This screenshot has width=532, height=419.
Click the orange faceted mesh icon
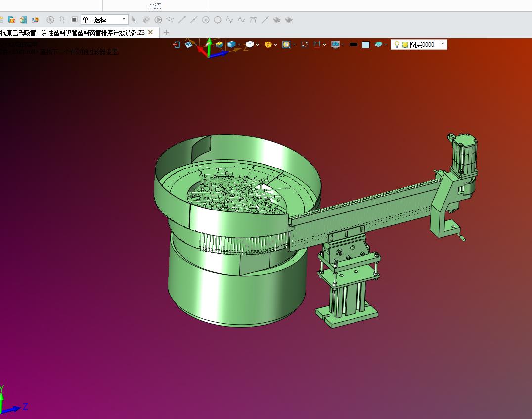(x=268, y=45)
